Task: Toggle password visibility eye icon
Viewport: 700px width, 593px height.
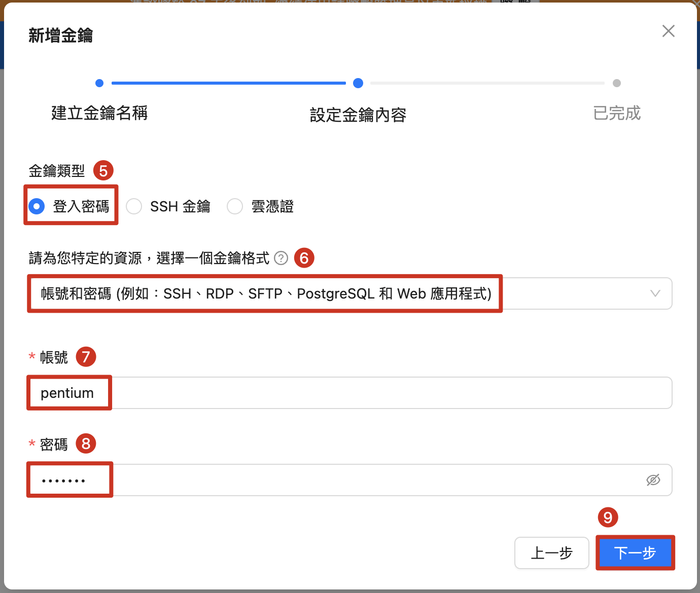Action: pos(653,479)
